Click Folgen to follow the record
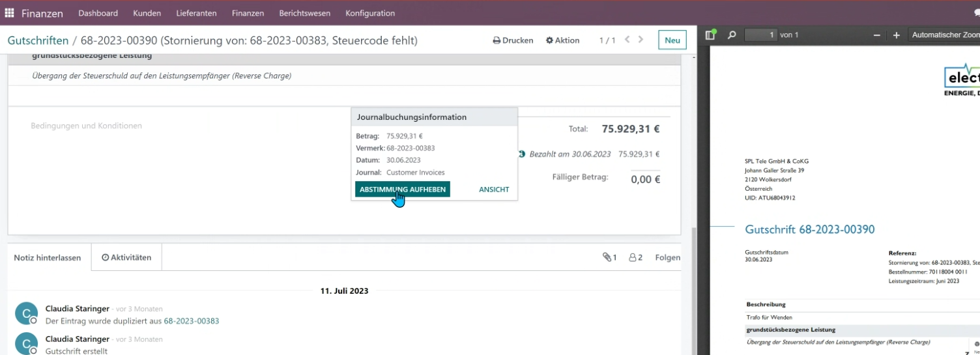This screenshot has height=355, width=980. [668, 257]
